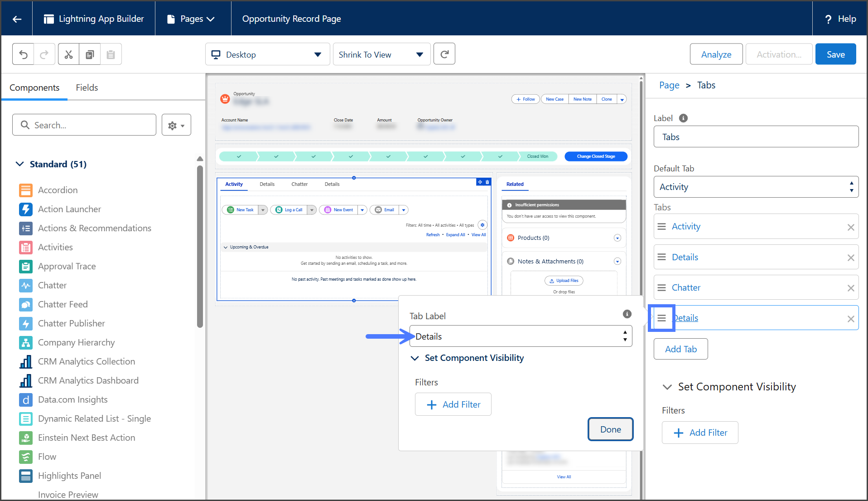
Task: Click the Label info icon
Action: (x=683, y=118)
